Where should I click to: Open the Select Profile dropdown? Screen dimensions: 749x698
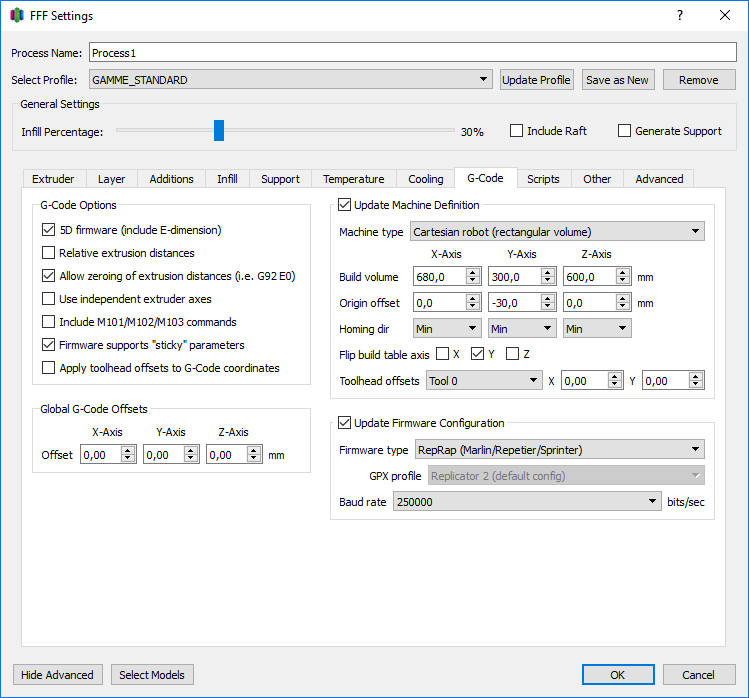(290, 80)
